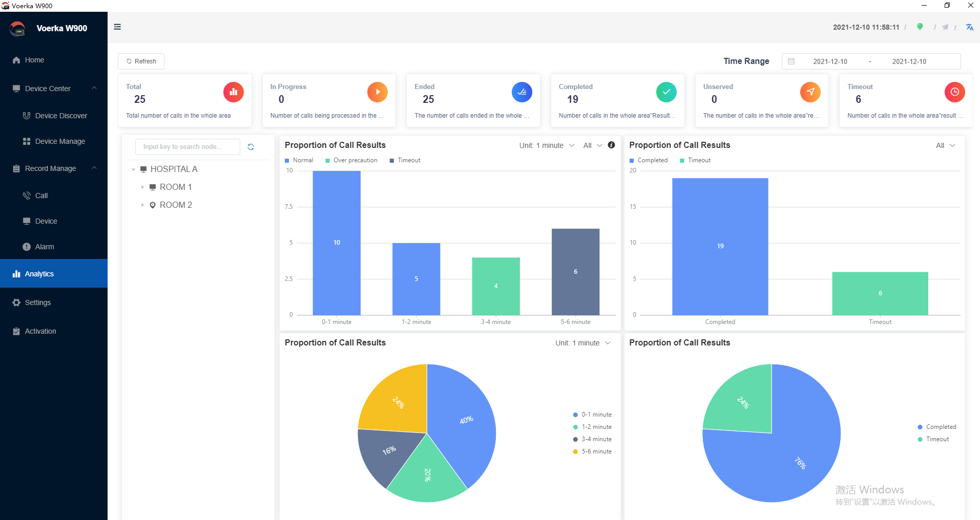Click the red Total calls chart icon
Screen dimensions: 980x520
[x=234, y=92]
